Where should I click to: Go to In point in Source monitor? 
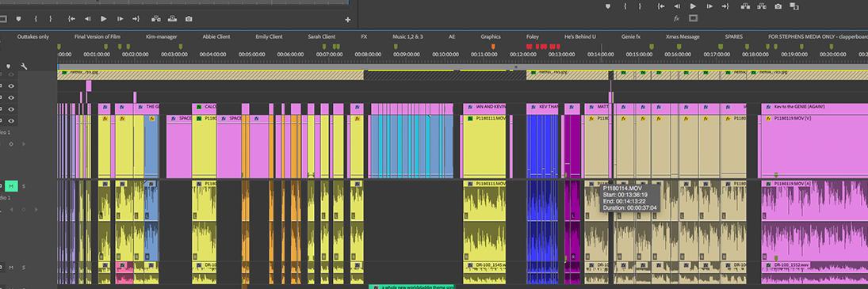pos(71,19)
